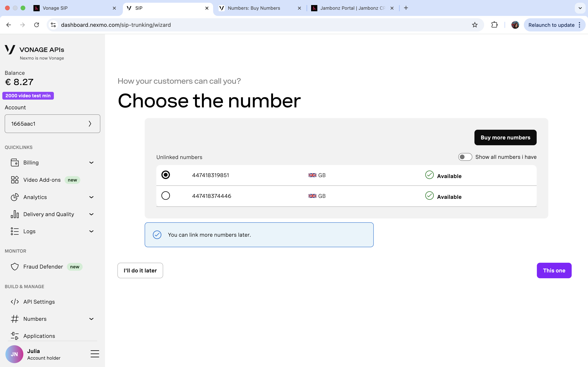Enable Show all numbers I have toggle
Image resolution: width=588 pixels, height=367 pixels.
point(465,157)
